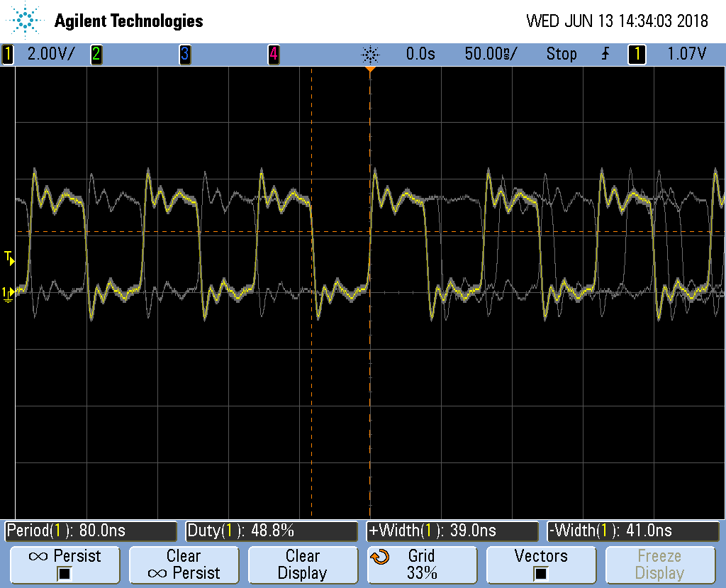
Task: Select the Duty(1) measurement readout
Action: point(272,530)
